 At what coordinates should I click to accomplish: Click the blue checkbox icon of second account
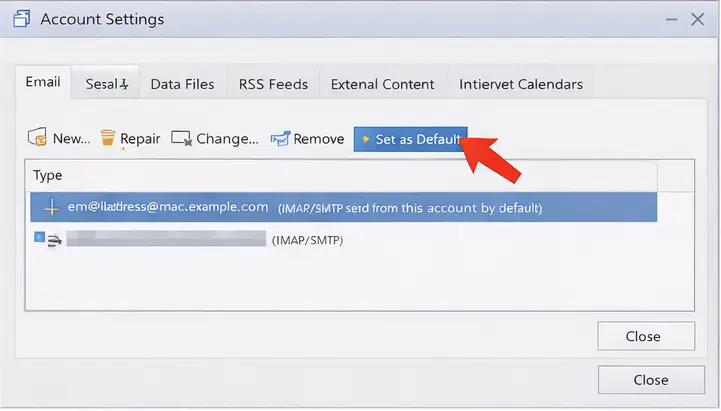pos(40,237)
